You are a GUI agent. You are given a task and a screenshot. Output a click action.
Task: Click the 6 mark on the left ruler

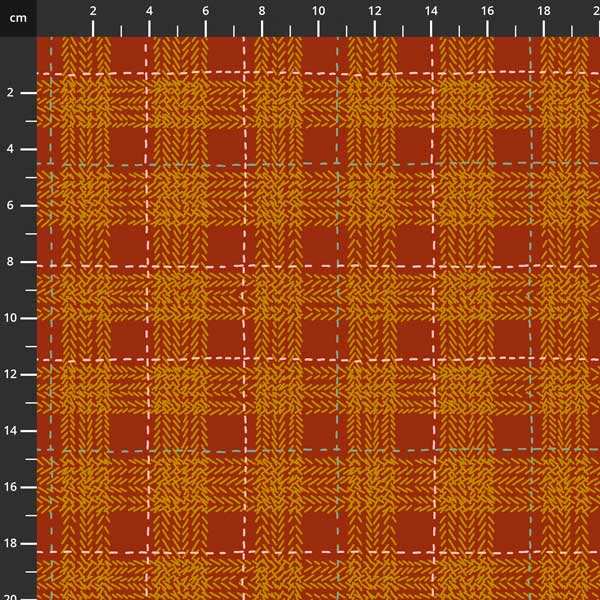tap(10, 205)
